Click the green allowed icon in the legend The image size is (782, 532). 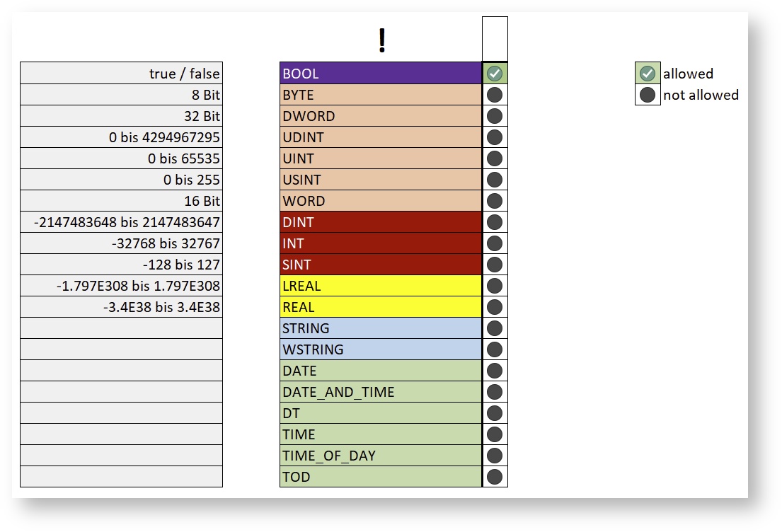point(648,74)
